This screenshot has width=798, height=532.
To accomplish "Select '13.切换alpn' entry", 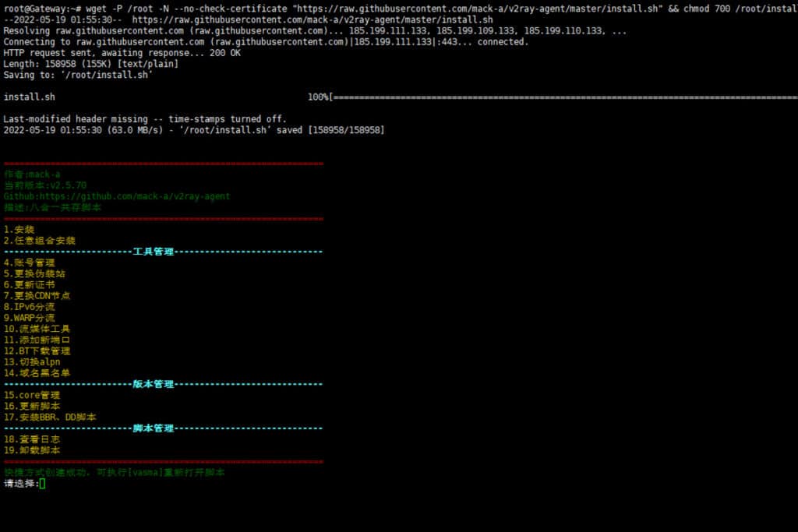I will click(32, 361).
